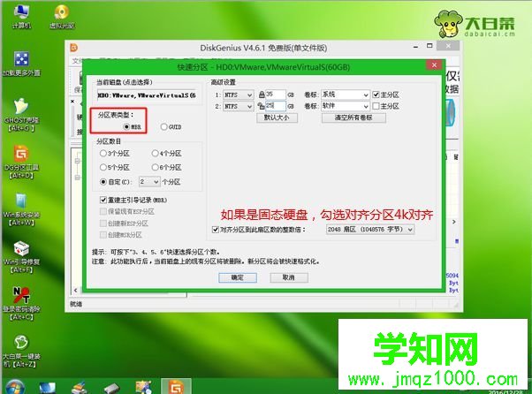Open 加载更多外置 desktop icon
Image resolution: width=532 pixels, height=394 pixels.
21,64
